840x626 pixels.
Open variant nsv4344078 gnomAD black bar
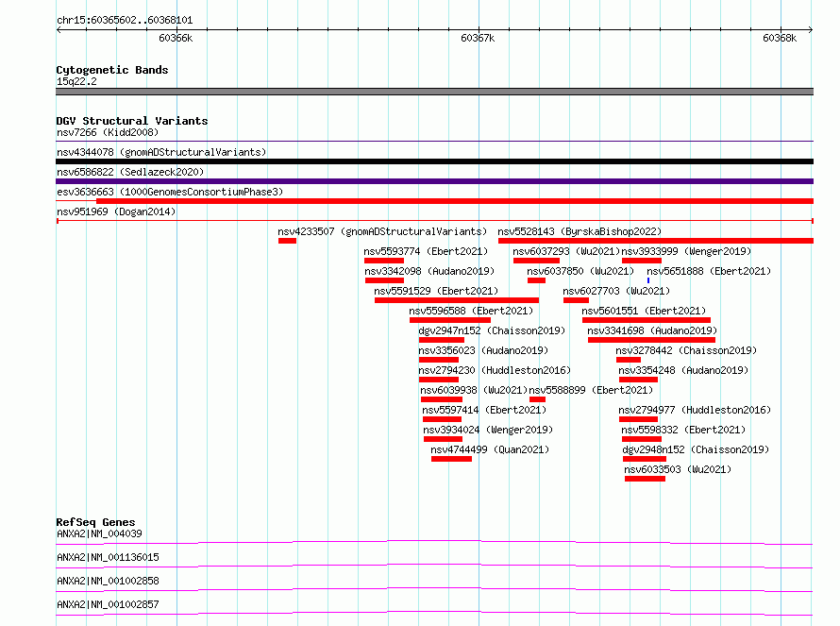(434, 161)
